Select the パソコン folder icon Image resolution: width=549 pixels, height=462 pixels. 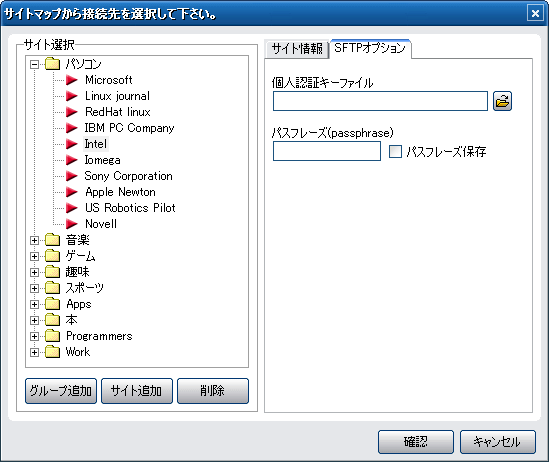click(53, 64)
